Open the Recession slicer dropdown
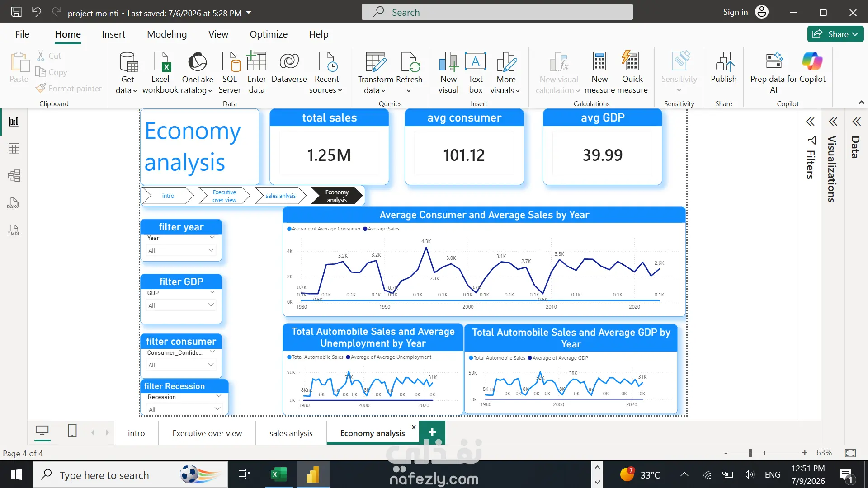 pyautogui.click(x=184, y=409)
